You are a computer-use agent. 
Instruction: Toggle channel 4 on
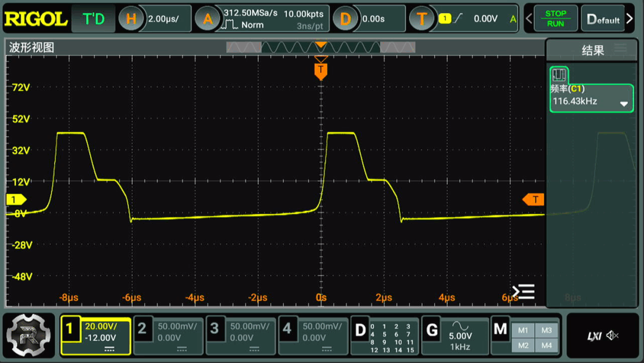pos(287,328)
